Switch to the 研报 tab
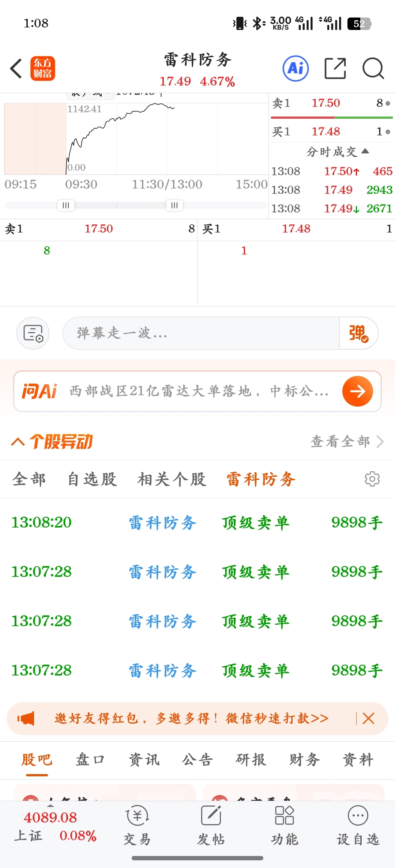 click(x=251, y=760)
